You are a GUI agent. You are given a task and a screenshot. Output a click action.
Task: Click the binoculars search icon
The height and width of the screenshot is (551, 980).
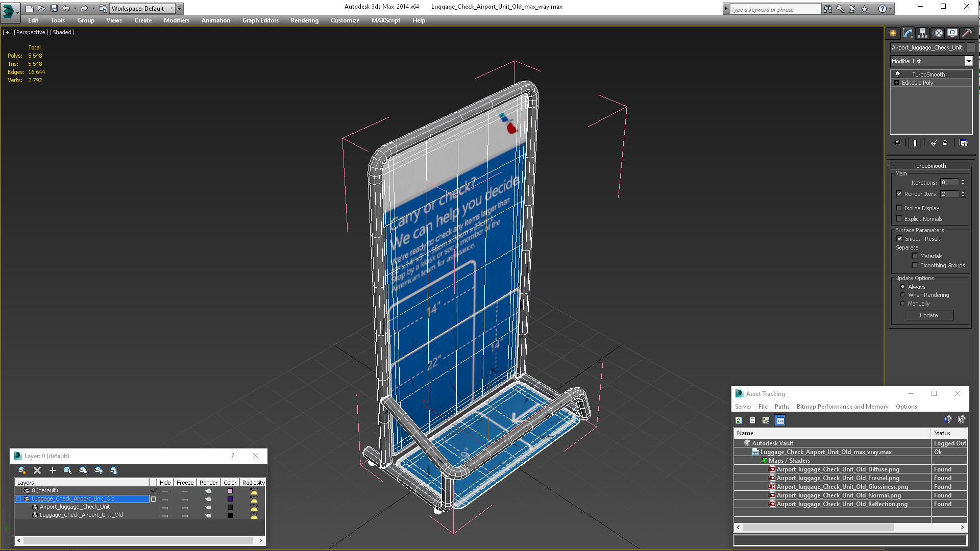click(827, 9)
